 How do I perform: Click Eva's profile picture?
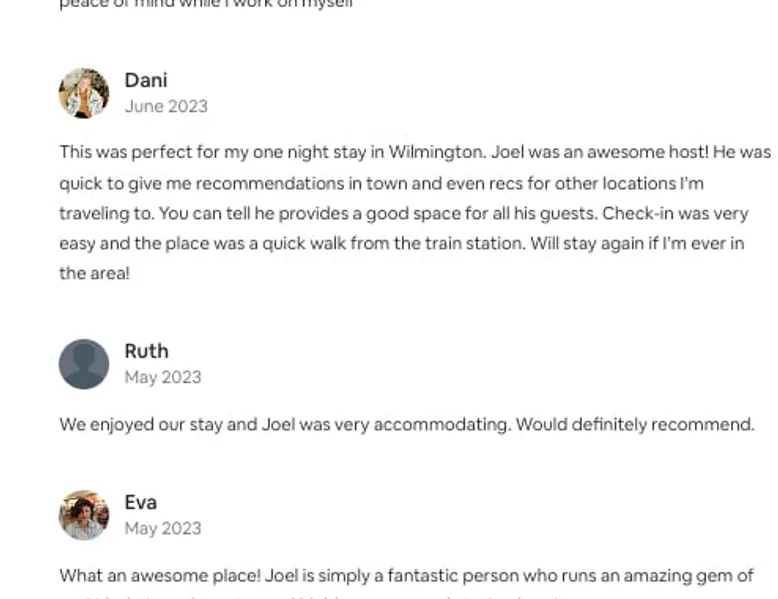click(84, 515)
